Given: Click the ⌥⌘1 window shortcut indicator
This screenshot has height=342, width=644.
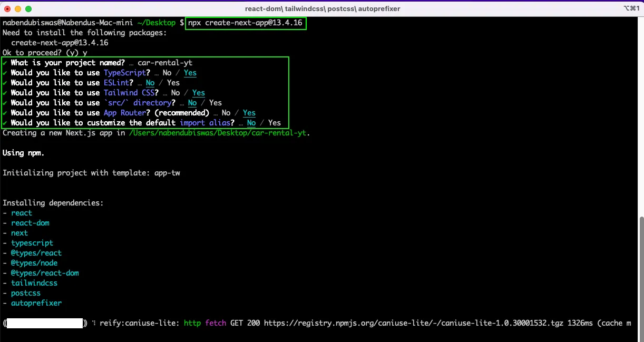Looking at the screenshot, I should (x=631, y=9).
